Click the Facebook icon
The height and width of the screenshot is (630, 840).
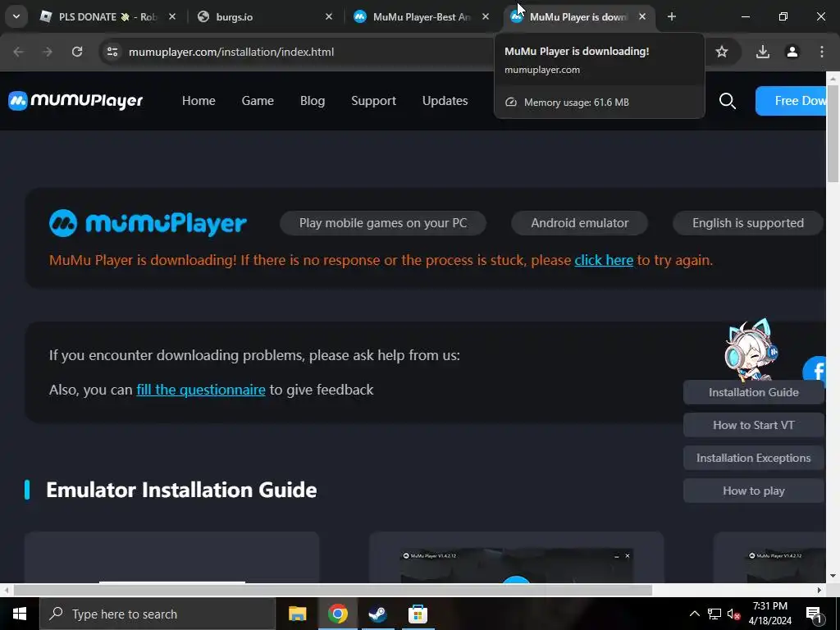pyautogui.click(x=815, y=371)
